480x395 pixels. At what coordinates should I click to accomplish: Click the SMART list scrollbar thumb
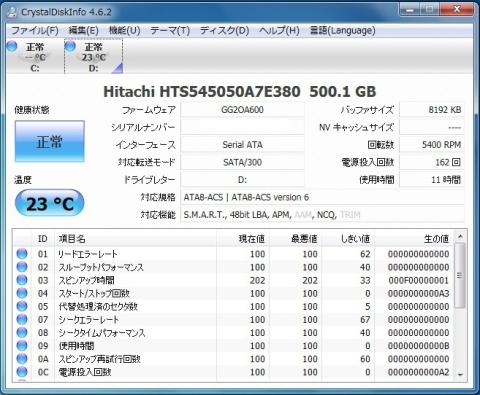point(460,275)
